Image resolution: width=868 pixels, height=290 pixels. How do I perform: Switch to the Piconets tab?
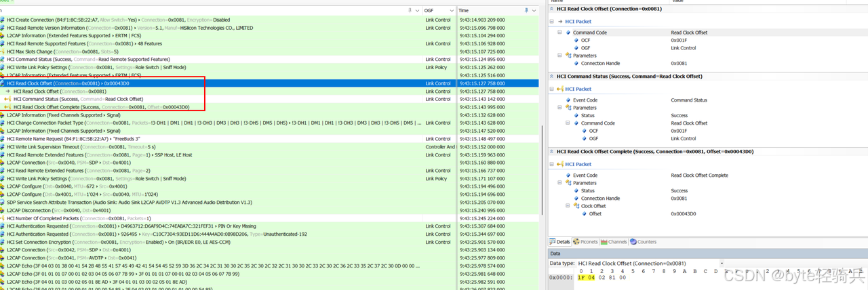pyautogui.click(x=585, y=241)
